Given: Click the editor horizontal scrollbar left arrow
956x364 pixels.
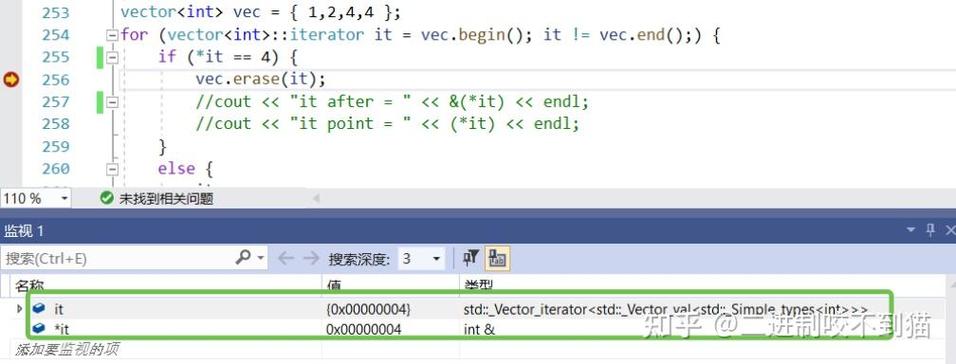Looking at the screenshot, I should (316, 198).
